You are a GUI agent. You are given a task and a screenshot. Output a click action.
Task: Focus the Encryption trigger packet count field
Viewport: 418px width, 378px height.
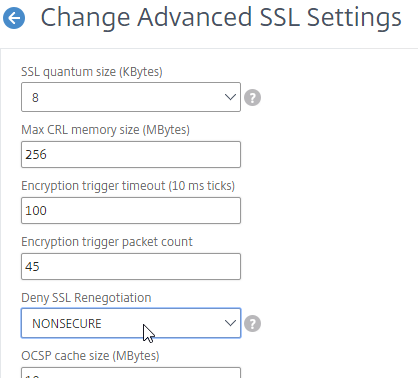coord(131,266)
